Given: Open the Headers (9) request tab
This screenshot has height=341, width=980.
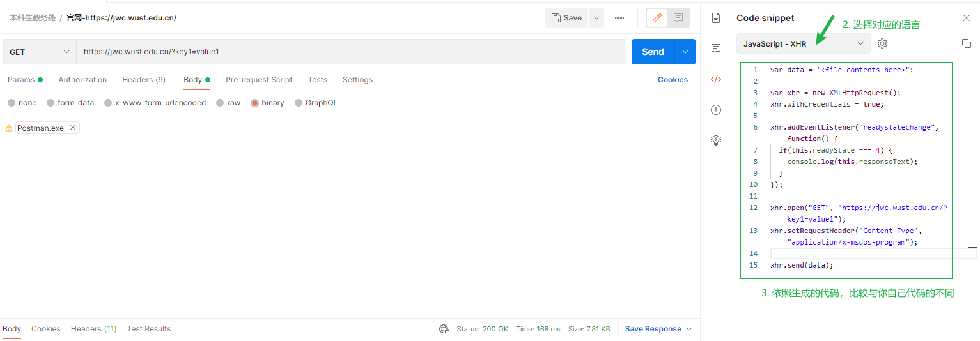Looking at the screenshot, I should (x=144, y=80).
